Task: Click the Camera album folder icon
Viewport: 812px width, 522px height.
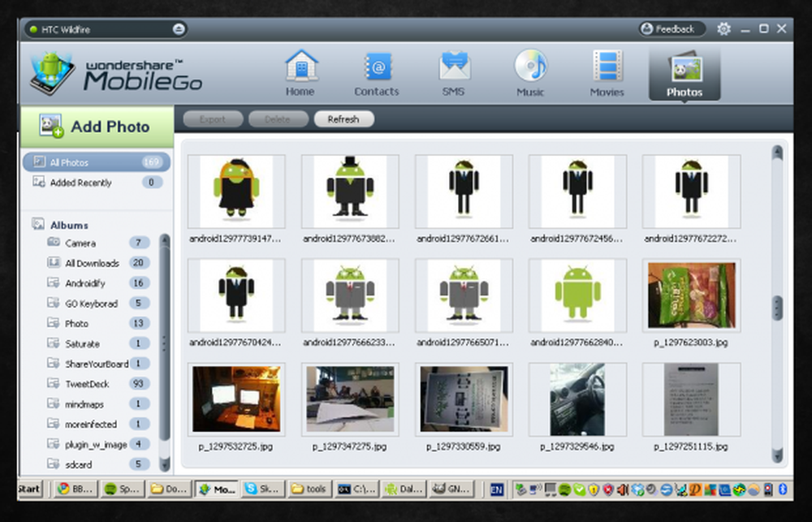Action: pos(54,242)
